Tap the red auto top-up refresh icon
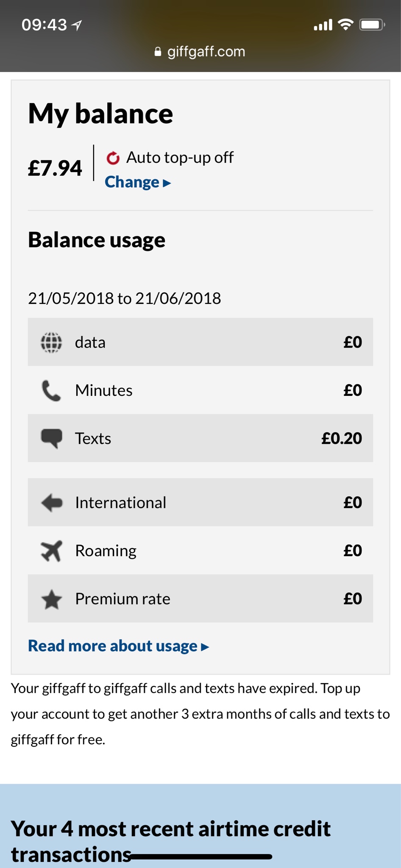This screenshot has width=401, height=868. (x=113, y=158)
